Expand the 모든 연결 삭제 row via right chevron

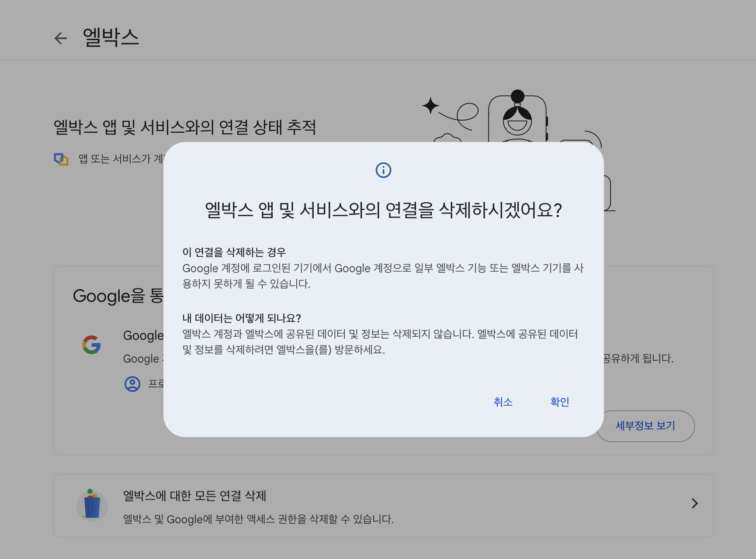tap(694, 504)
